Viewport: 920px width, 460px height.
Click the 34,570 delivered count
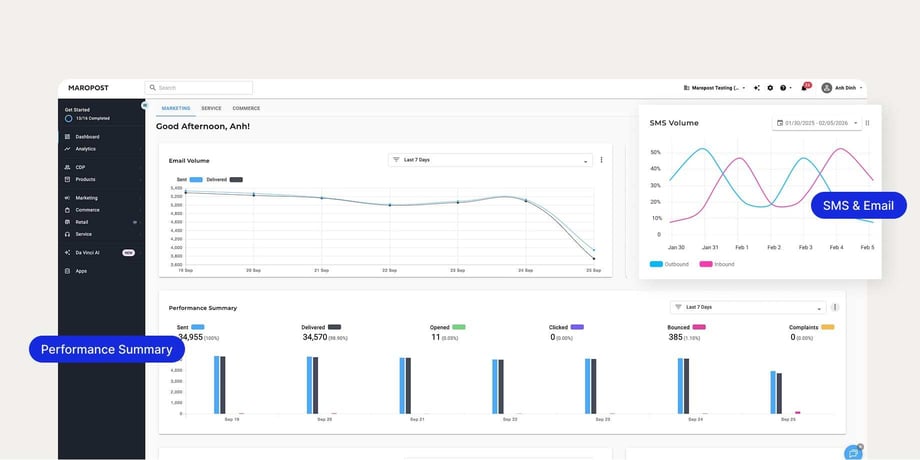(x=315, y=337)
